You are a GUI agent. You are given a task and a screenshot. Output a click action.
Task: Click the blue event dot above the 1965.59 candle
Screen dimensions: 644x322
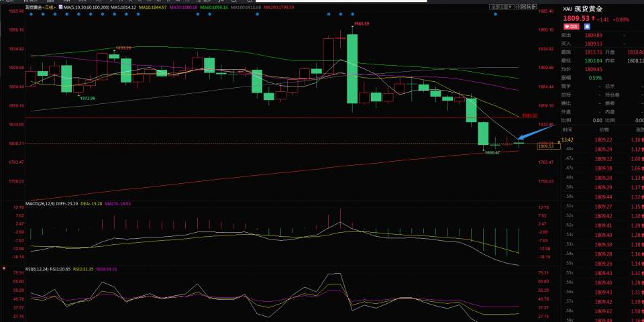point(353,14)
